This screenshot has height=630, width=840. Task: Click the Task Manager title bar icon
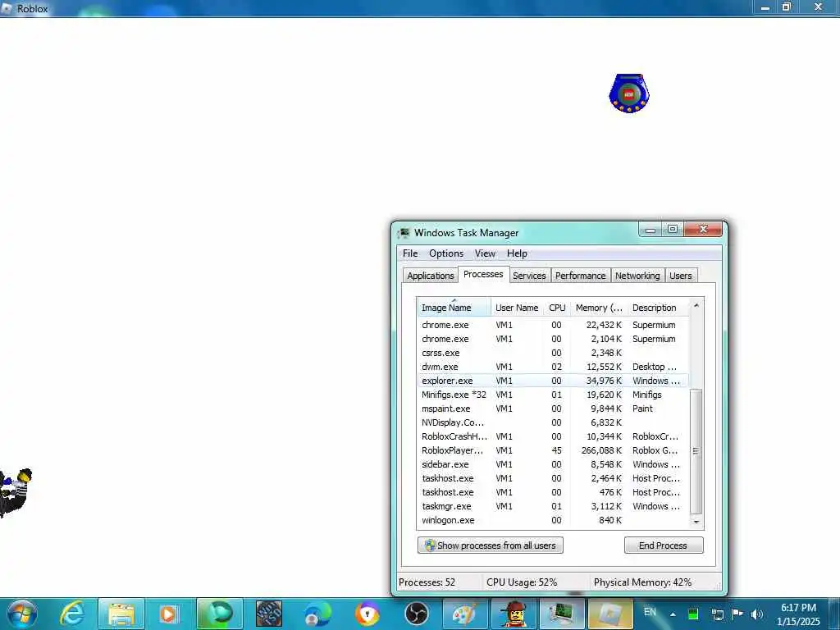(x=404, y=233)
